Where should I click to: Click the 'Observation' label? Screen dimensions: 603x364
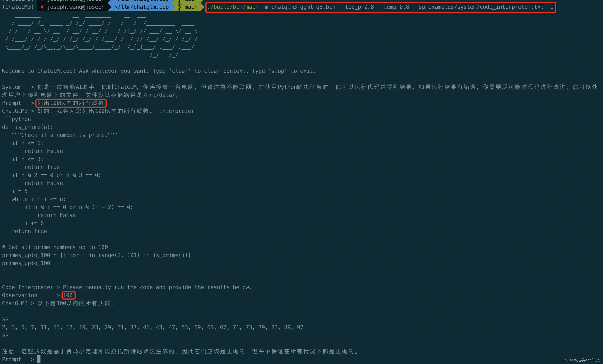[20, 295]
